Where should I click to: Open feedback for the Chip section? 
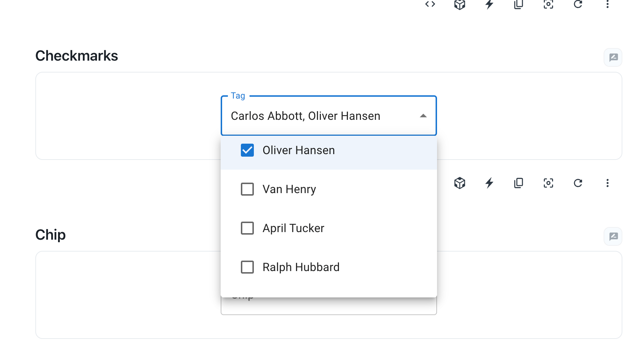coord(613,236)
